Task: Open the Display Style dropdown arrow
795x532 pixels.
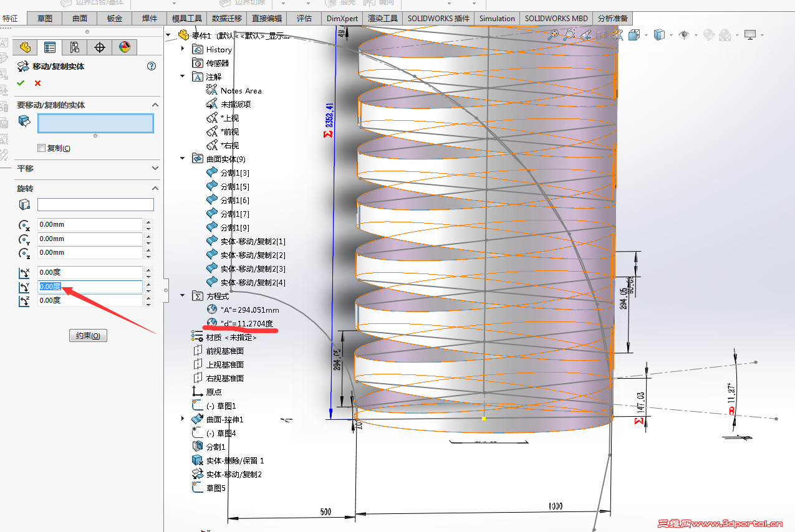Action: tap(670, 35)
